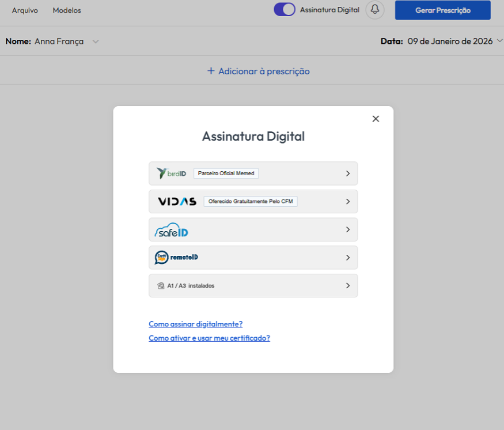Screen dimensions: 504x430
Task: Expand the safeID row arrow
Action: coord(347,229)
